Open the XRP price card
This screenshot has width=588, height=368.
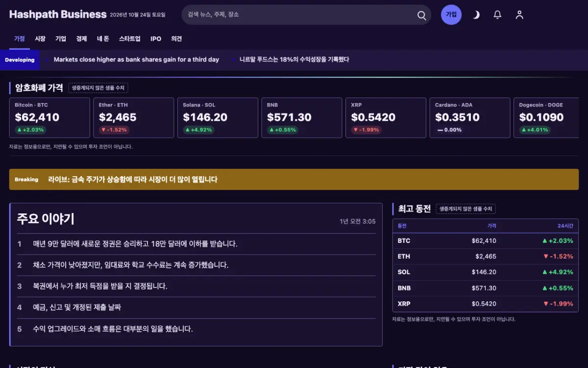(386, 118)
